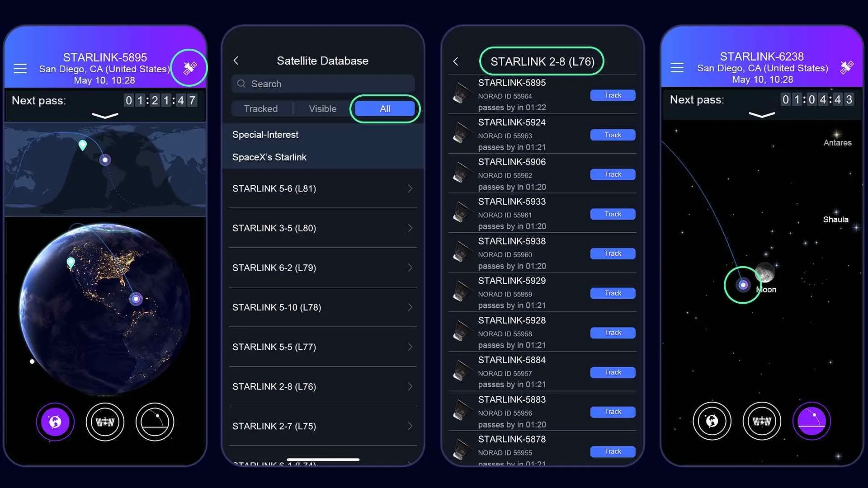
Task: Tap the Search input field in database
Action: (323, 84)
